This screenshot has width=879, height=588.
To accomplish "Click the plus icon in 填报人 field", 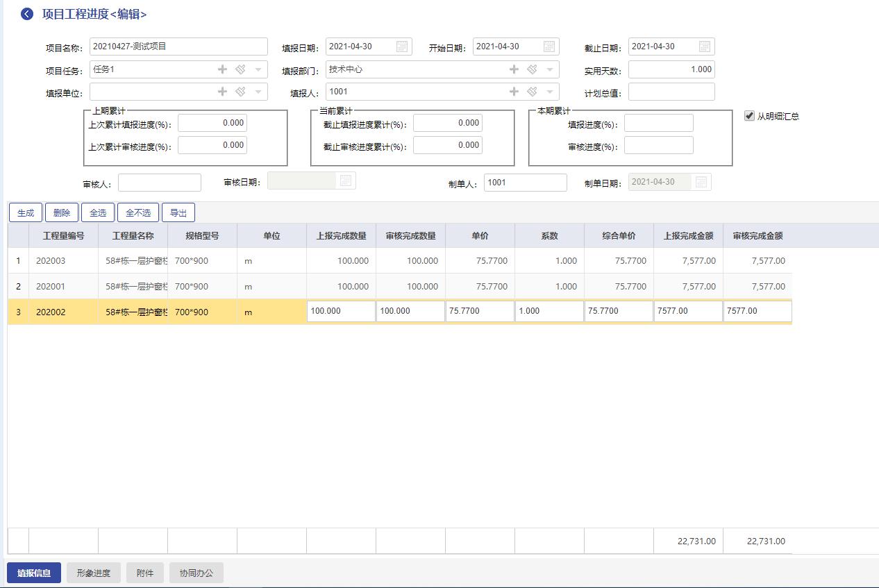I will [514, 92].
